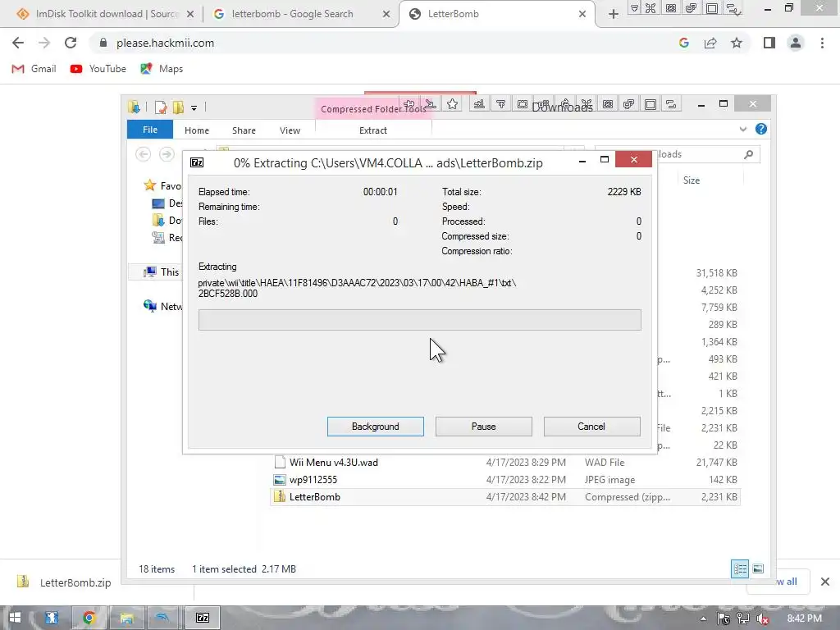Close the Chrome downloads bar
This screenshot has height=630, width=840.
pos(825,582)
